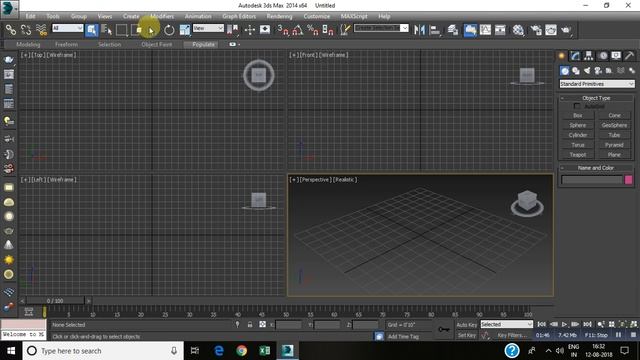Click the Unlink Selection tool
The height and width of the screenshot is (360, 640).
(26, 30)
